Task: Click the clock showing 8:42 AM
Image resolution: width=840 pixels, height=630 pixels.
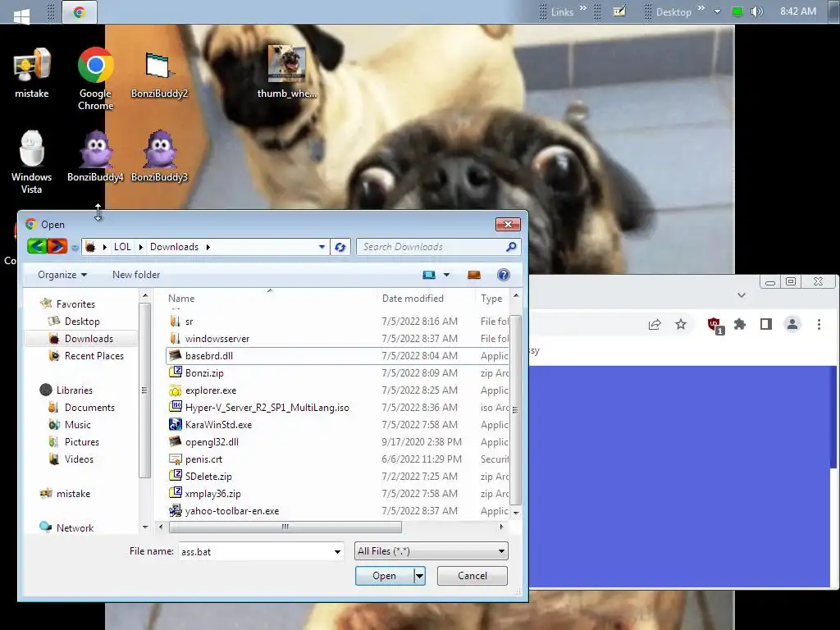Action: tap(797, 11)
